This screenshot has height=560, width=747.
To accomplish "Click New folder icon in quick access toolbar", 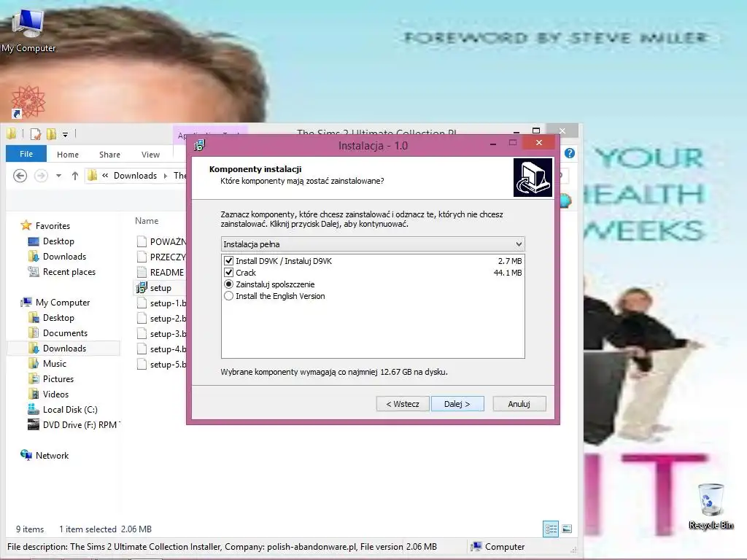I will [x=51, y=134].
